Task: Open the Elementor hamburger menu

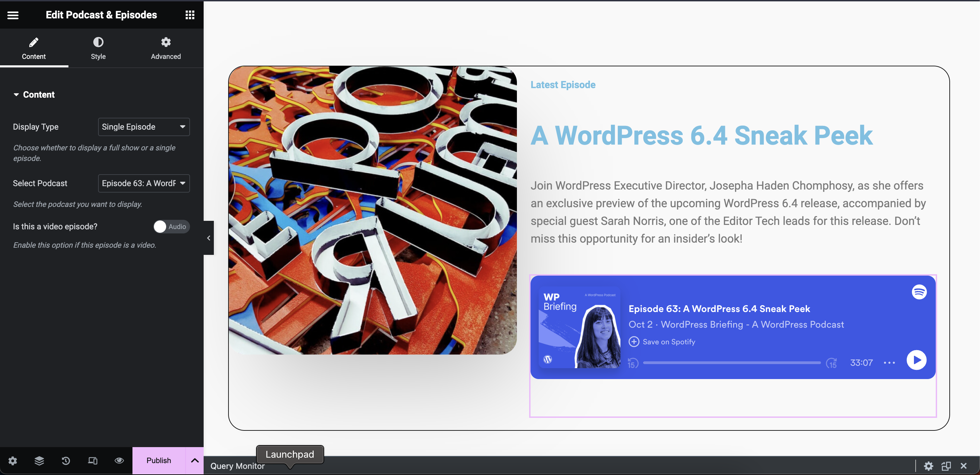Action: point(13,15)
